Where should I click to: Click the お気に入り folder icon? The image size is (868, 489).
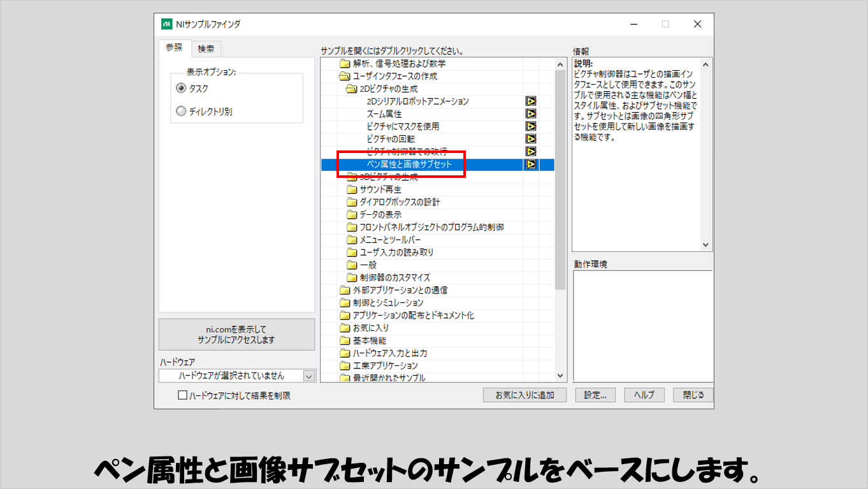tap(345, 328)
